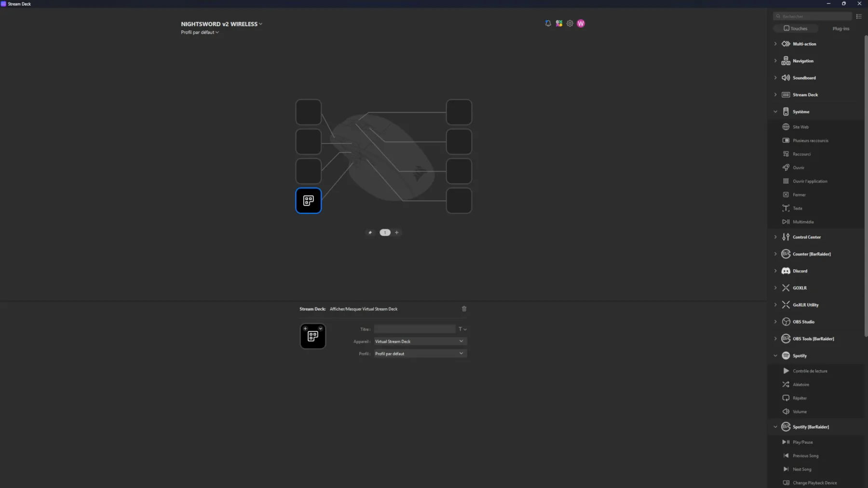Switch to the Plug-ins tab
The height and width of the screenshot is (488, 868).
tap(841, 28)
